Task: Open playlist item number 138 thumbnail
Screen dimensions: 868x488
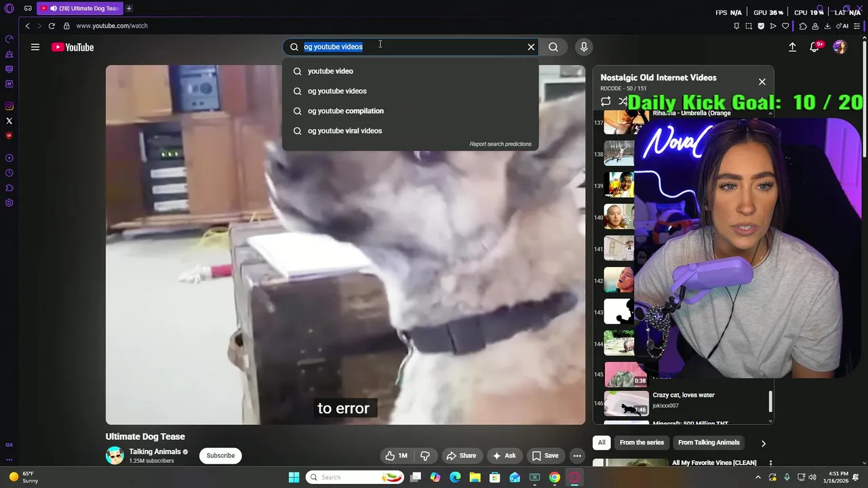Action: [618, 154]
